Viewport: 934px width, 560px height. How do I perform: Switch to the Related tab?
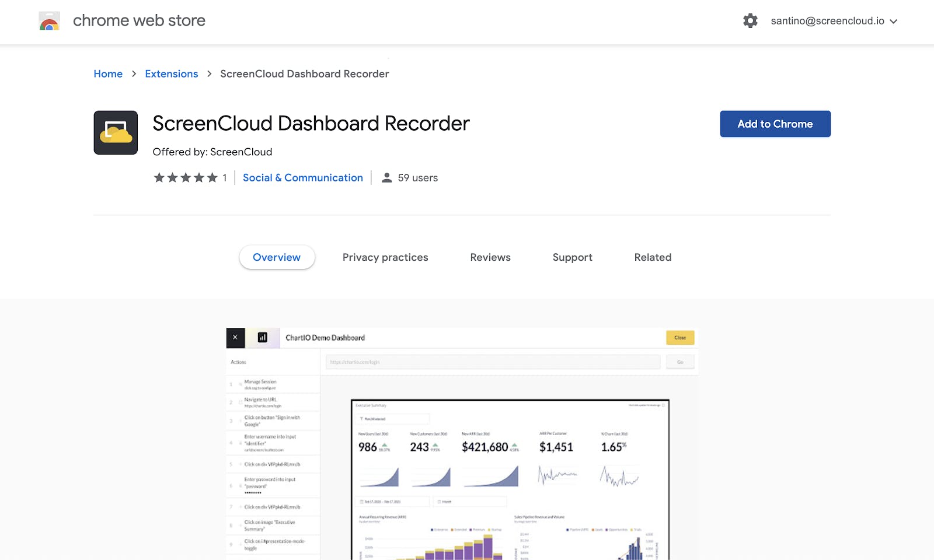(653, 257)
